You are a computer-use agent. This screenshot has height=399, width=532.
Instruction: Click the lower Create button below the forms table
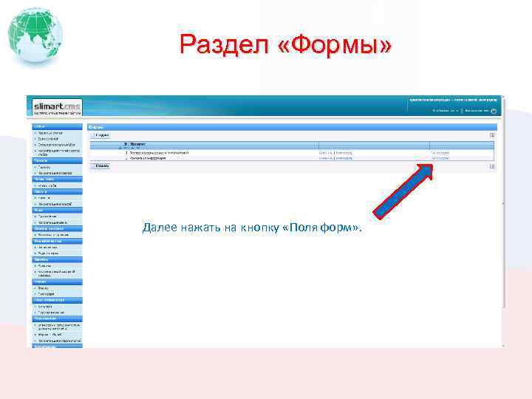[x=100, y=166]
